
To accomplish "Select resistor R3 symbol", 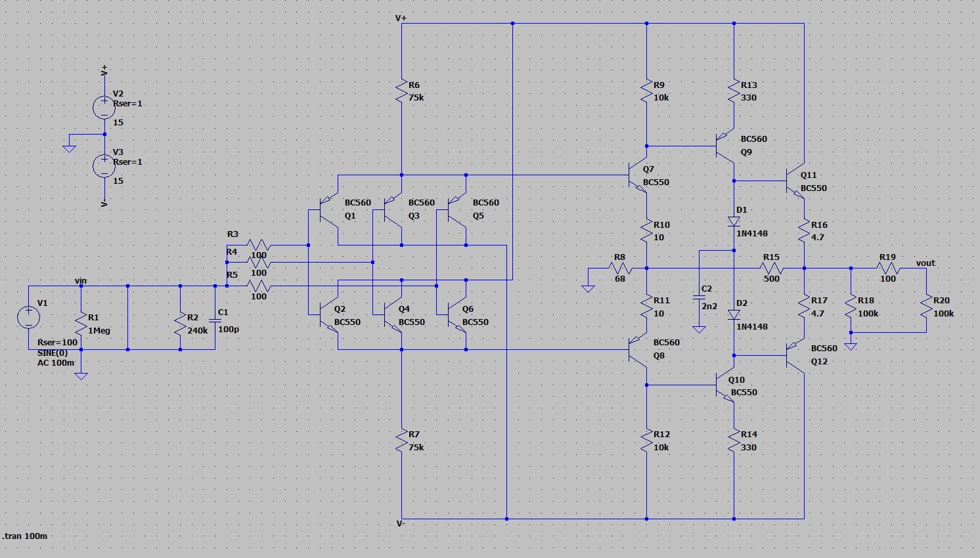I will 259,245.
